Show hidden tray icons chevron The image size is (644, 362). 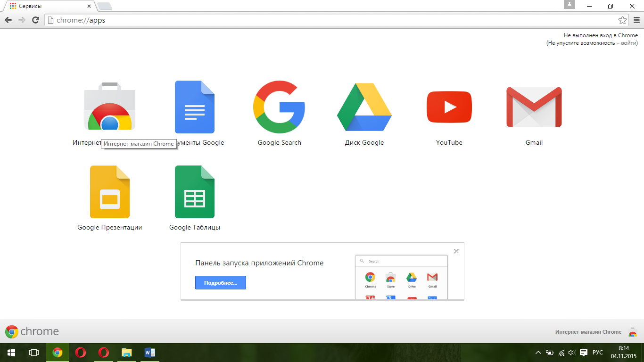tap(538, 352)
